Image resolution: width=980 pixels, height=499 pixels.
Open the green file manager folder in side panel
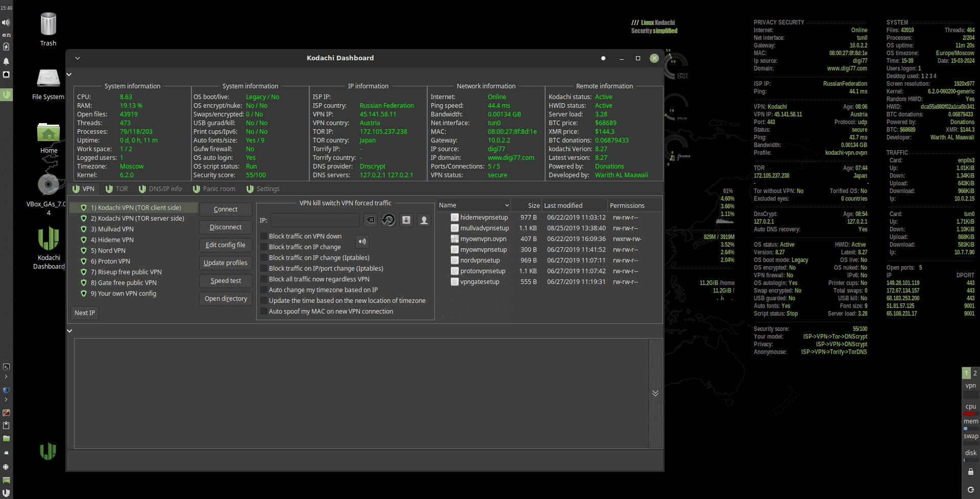(6, 439)
